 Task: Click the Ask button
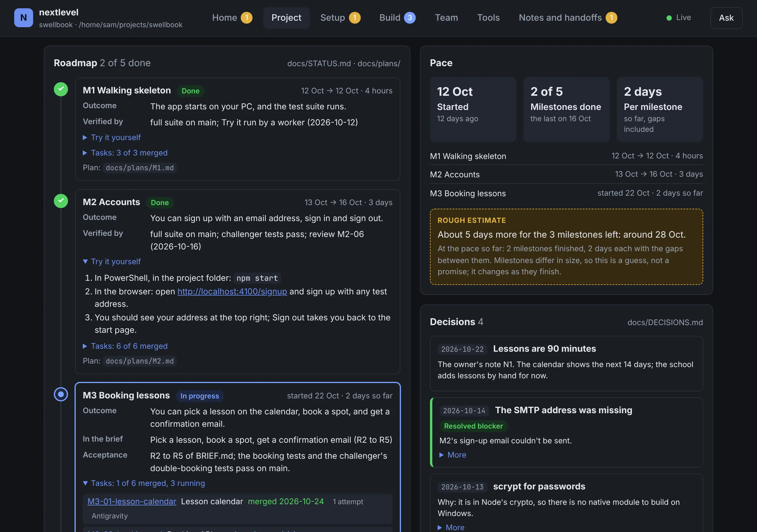[x=726, y=18]
